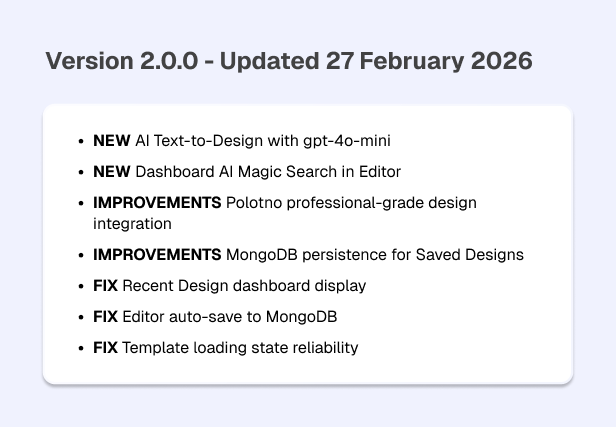Select MongoDB persistence for Saved Designs
This screenshot has width=616, height=427.
click(x=308, y=255)
